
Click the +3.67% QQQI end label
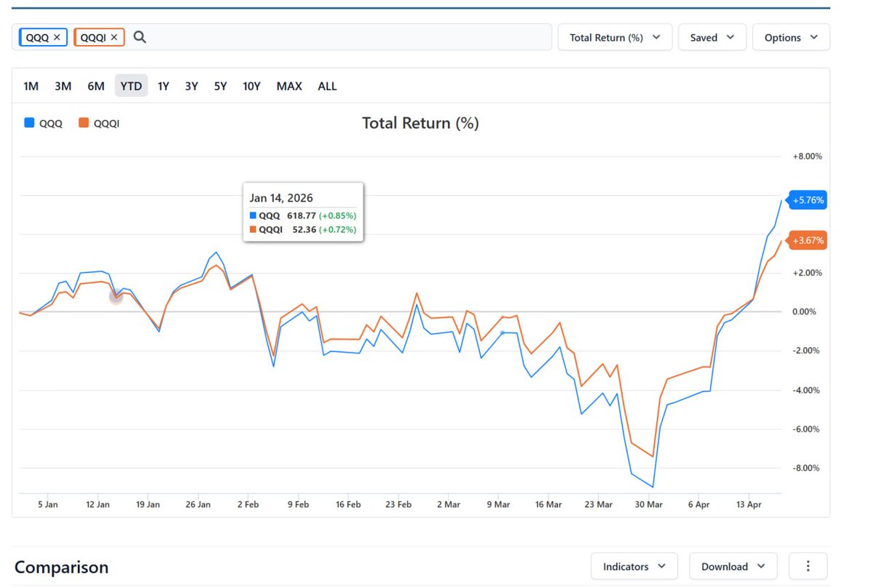point(808,241)
